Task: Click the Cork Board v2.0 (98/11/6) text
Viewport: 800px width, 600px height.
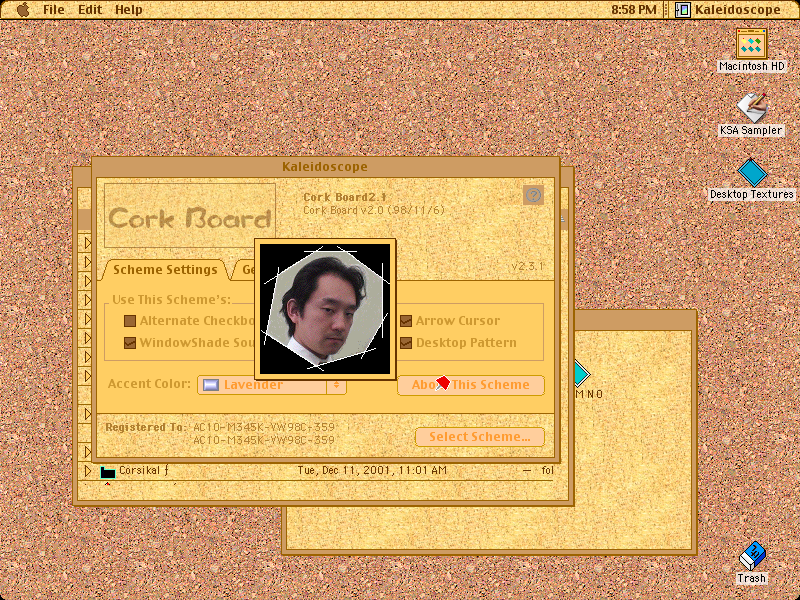Action: pos(373,210)
